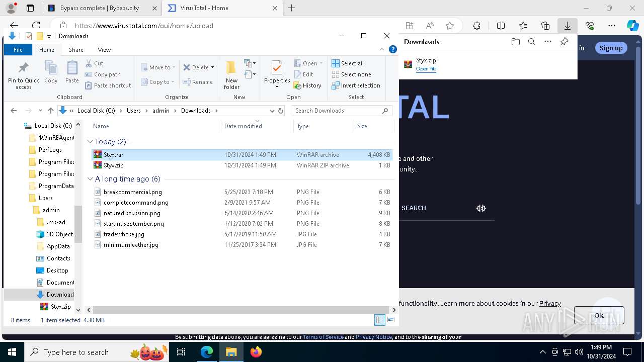644x362 pixels.
Task: Click Explorer Help question mark icon
Action: (x=393, y=49)
